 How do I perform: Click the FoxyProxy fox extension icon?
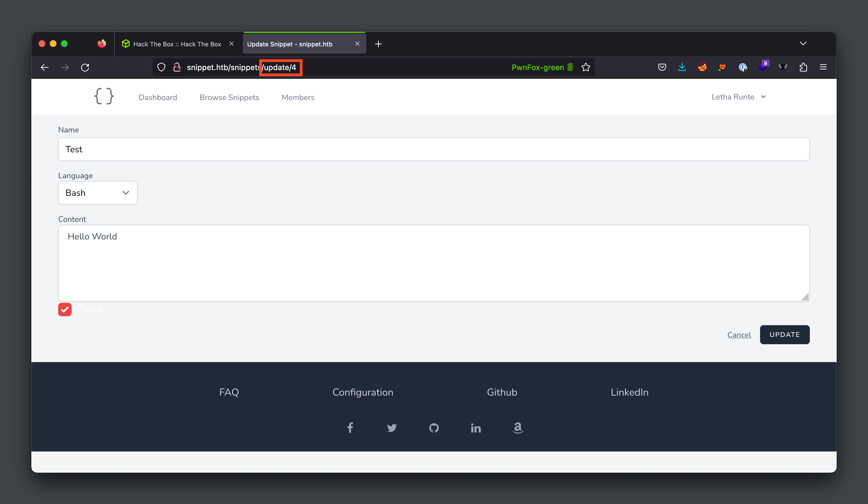click(722, 67)
